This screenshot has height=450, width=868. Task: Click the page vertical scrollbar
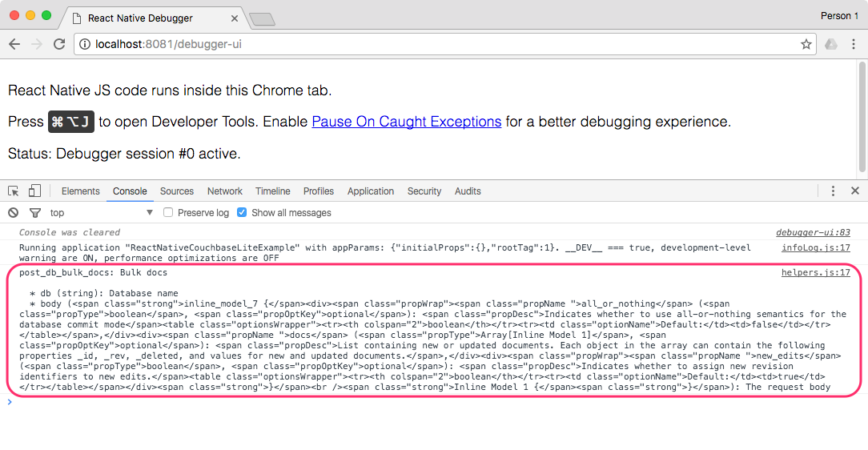pyautogui.click(x=862, y=118)
